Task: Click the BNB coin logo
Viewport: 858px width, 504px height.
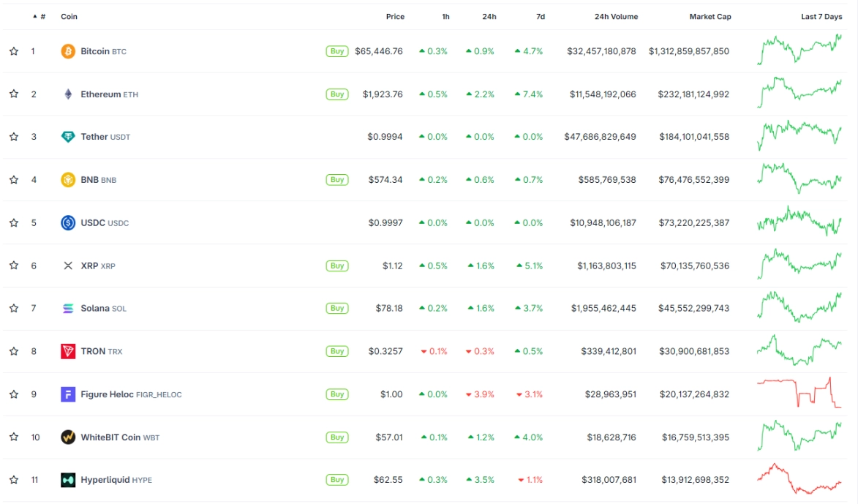Action: pyautogui.click(x=68, y=179)
